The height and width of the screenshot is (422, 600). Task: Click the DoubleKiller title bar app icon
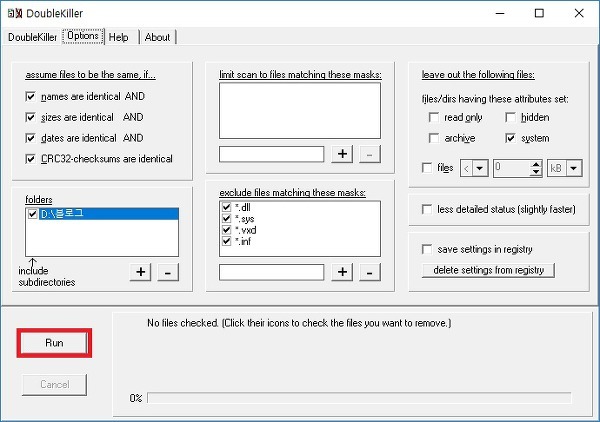(x=15, y=13)
